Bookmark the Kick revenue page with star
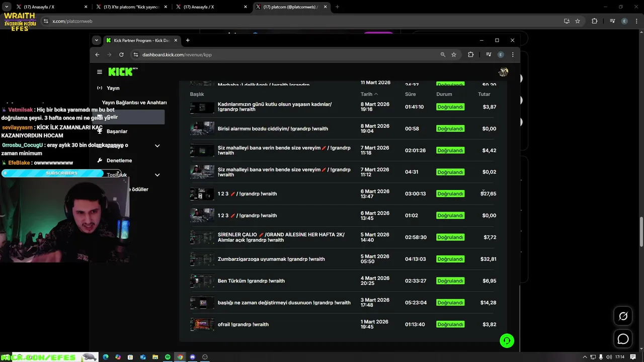Viewport: 644px width, 362px height. [454, 54]
